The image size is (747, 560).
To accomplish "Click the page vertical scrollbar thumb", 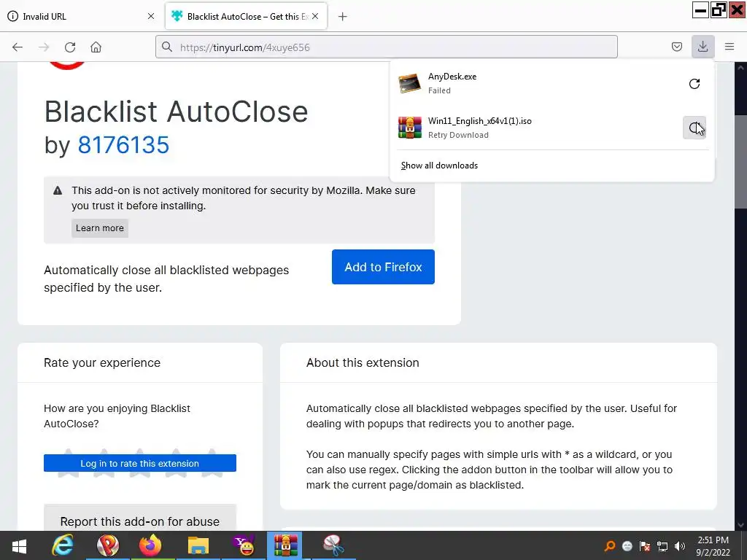I will (740, 161).
